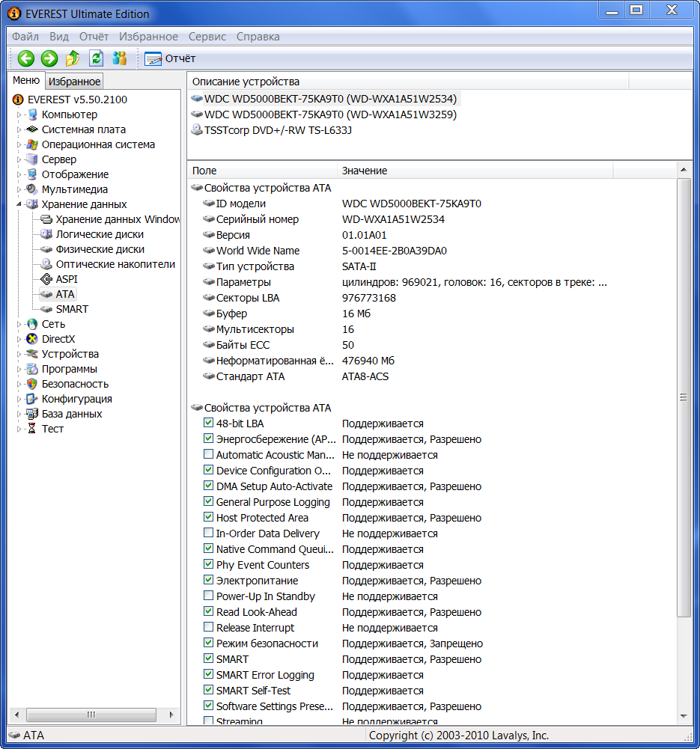The height and width of the screenshot is (749, 700).
Task: Select the Тест hourglass icon
Action: 32,429
